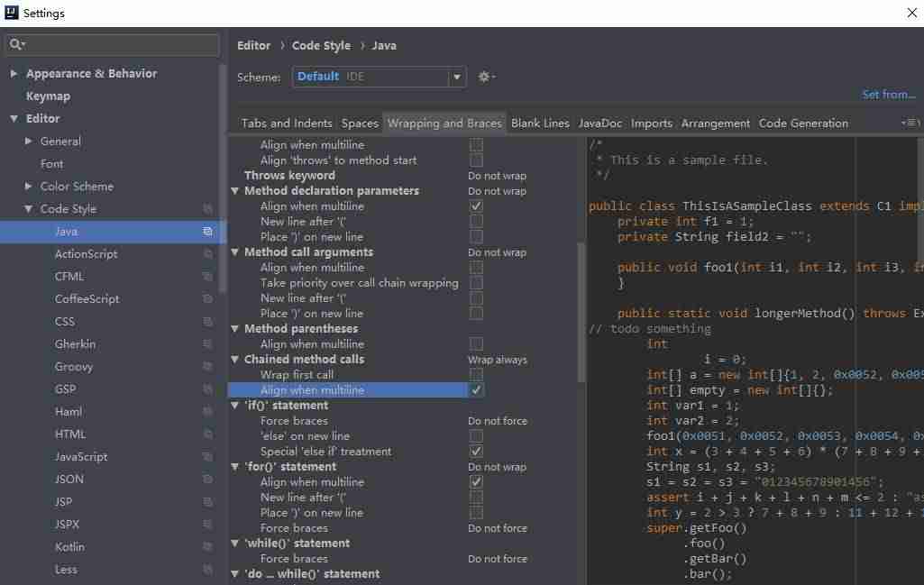Change Chained method calls Wrap always option
This screenshot has width=924, height=585.
498,360
